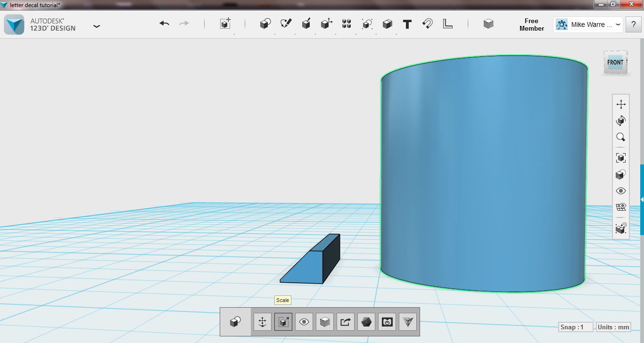Click the Fit view icon
644x343 pixels.
tap(621, 158)
